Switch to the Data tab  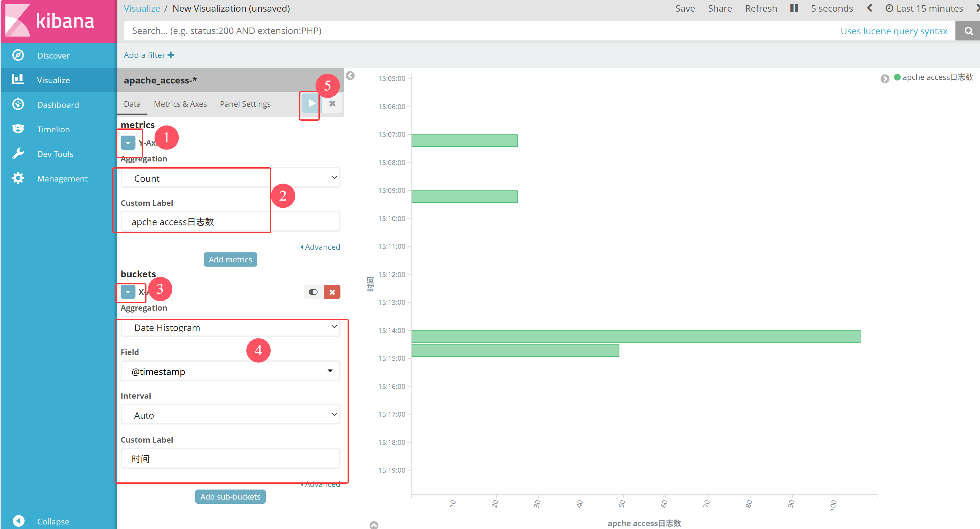(x=132, y=104)
